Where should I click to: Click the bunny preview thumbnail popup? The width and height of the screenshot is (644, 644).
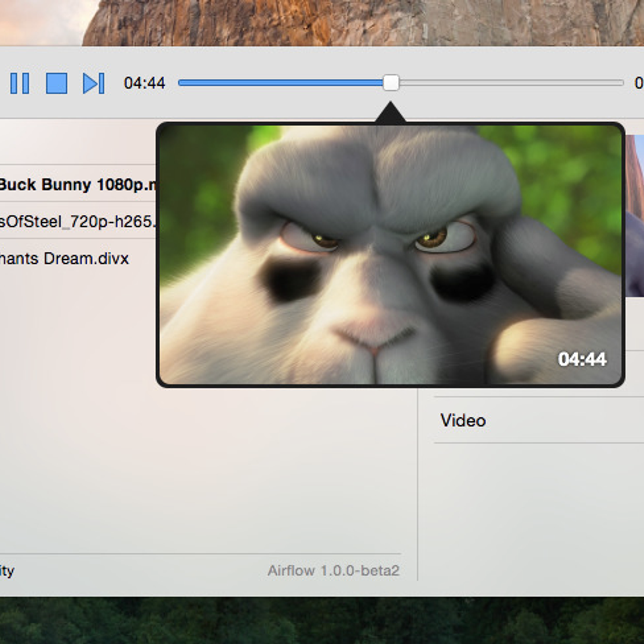[390, 254]
